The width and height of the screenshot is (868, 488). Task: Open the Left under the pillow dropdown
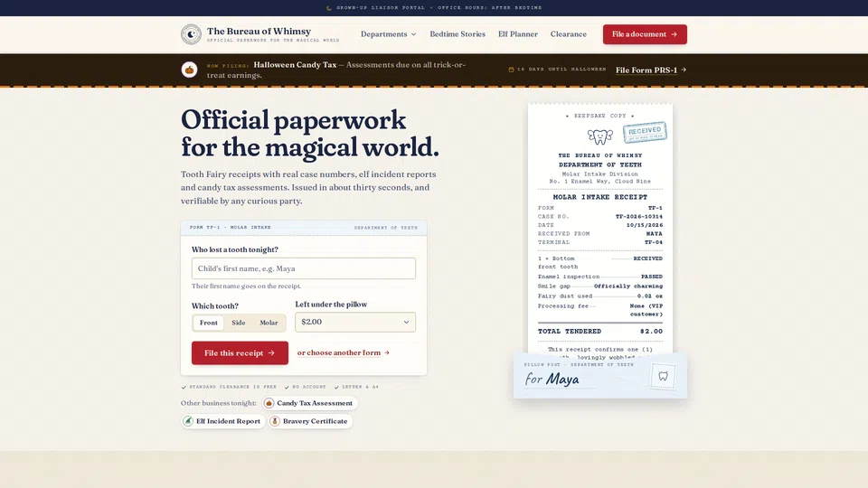(x=355, y=322)
